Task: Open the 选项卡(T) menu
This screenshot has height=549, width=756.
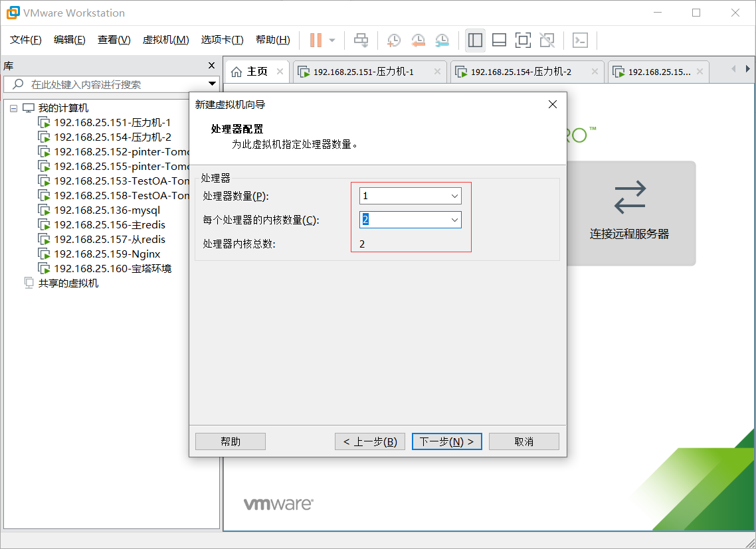Action: (223, 40)
